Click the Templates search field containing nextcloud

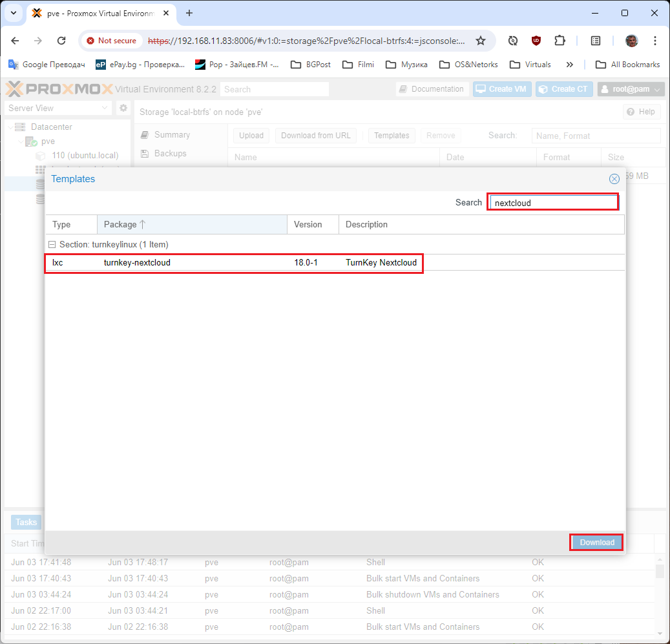coord(553,202)
